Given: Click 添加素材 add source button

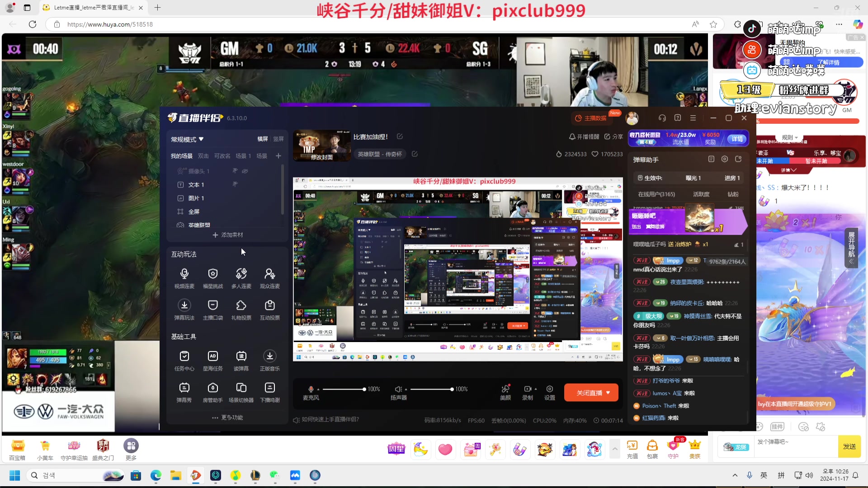Looking at the screenshot, I should click(227, 235).
